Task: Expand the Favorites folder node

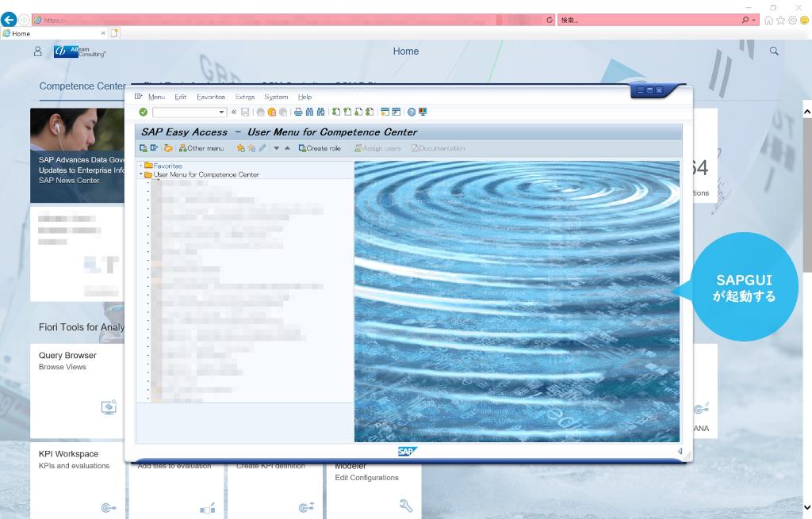Action: (x=141, y=166)
